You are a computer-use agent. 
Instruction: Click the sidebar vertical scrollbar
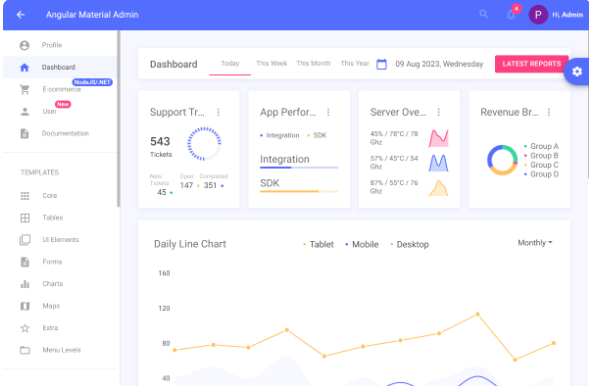118,119
